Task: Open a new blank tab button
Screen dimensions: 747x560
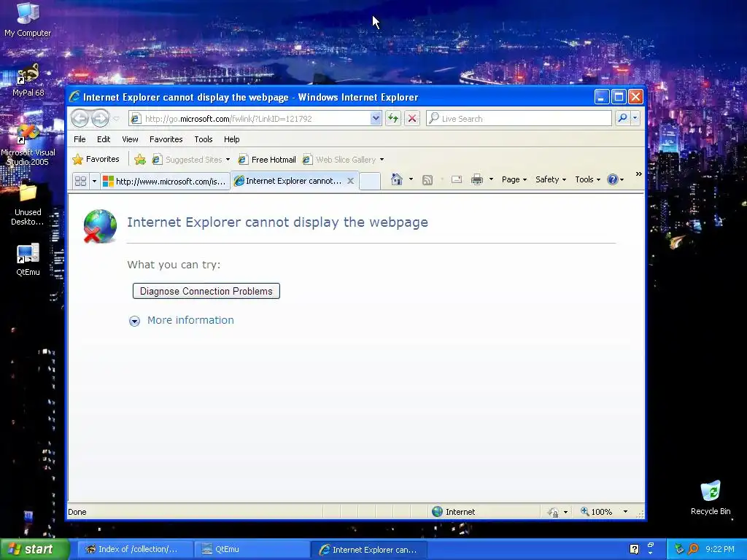Action: pyautogui.click(x=370, y=181)
